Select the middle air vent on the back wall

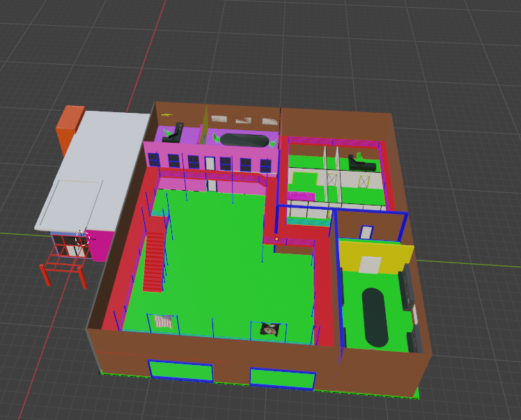[243, 120]
